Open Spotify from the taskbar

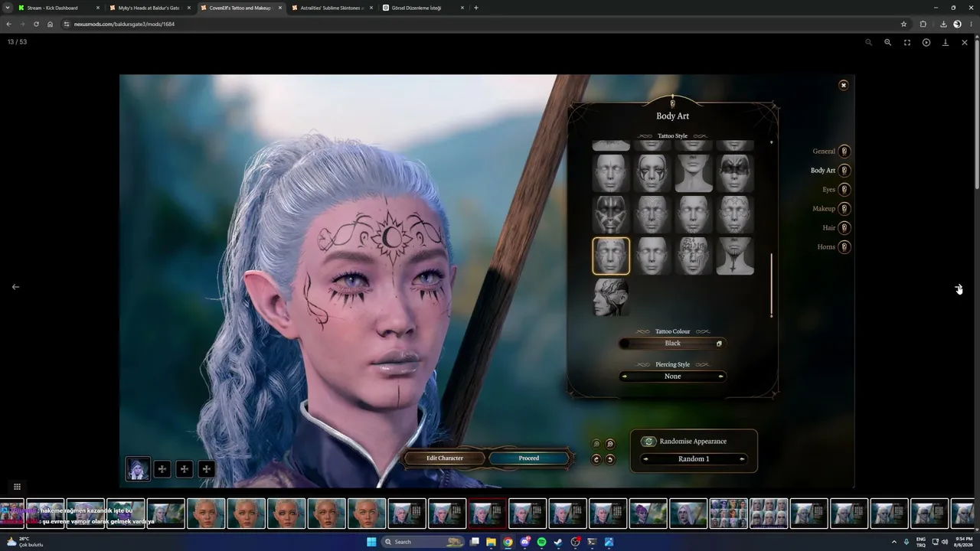541,542
